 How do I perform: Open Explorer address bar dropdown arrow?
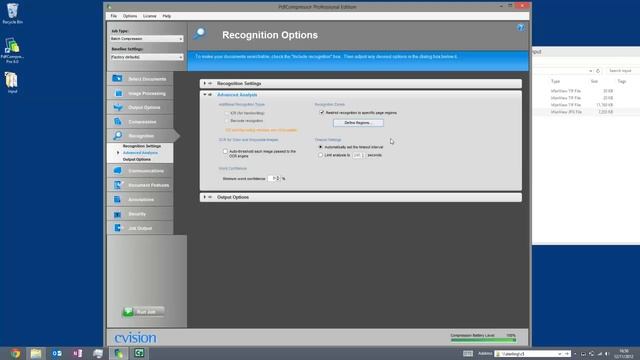590,71
